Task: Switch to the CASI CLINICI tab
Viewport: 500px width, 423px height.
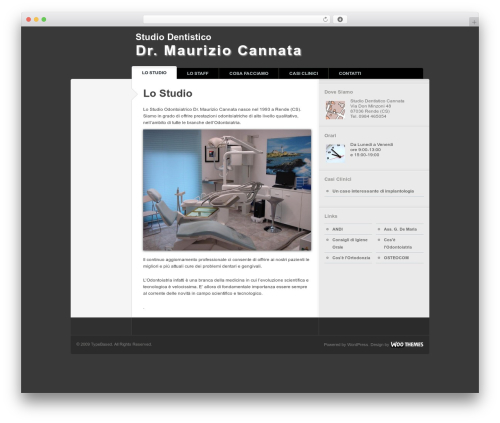Action: (x=303, y=73)
